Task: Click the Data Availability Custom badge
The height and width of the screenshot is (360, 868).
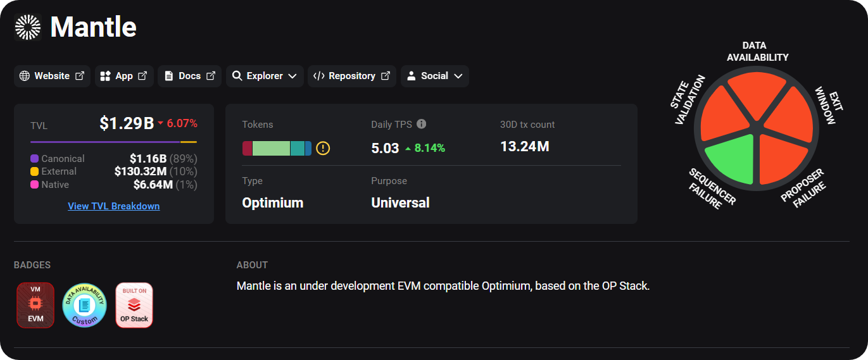Action: point(85,305)
